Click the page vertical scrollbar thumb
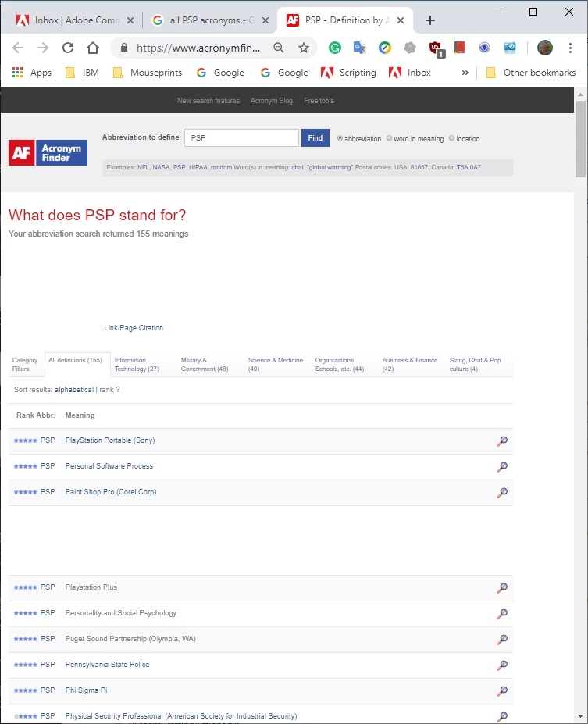Image resolution: width=588 pixels, height=724 pixels. tap(581, 138)
